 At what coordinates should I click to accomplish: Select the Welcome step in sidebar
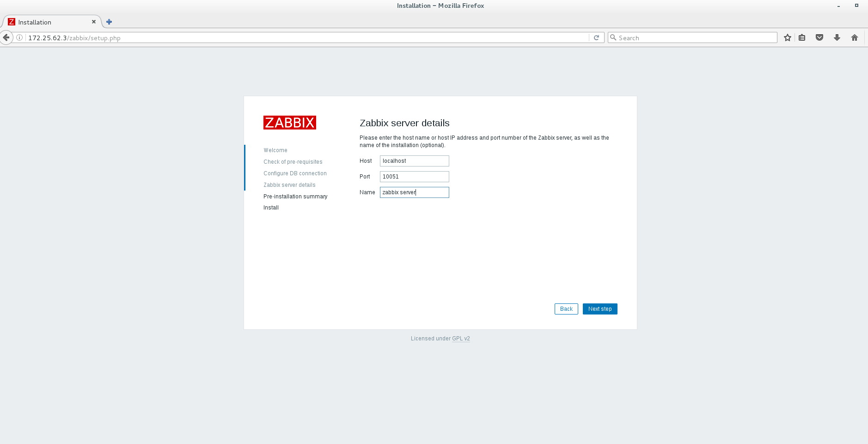(x=275, y=150)
